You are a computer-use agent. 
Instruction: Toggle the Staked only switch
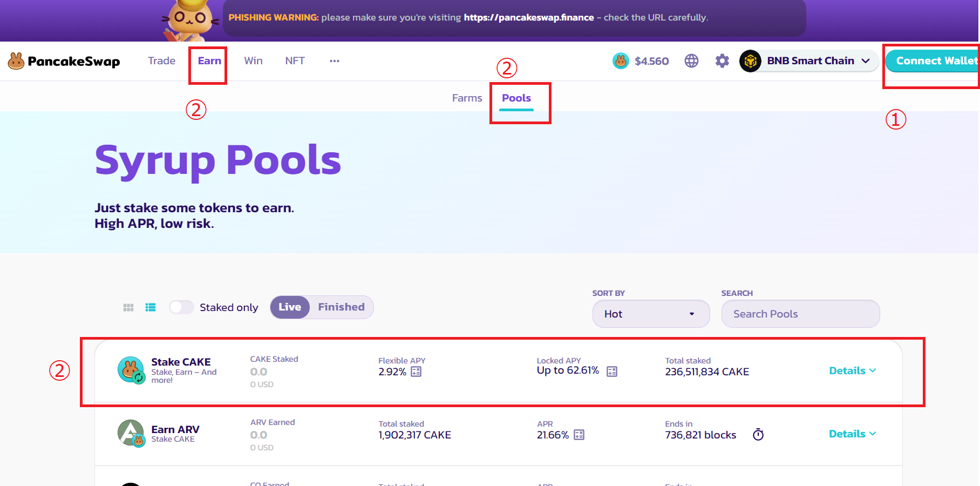(181, 307)
